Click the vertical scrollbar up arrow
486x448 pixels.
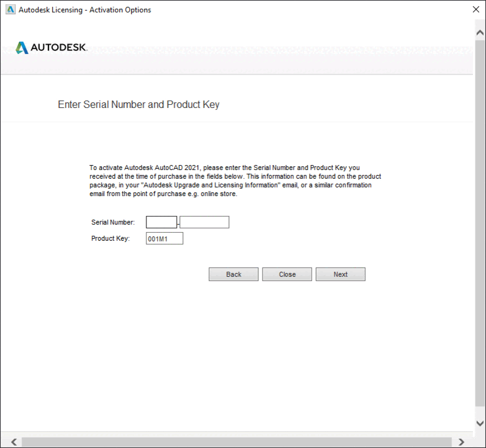click(x=480, y=32)
